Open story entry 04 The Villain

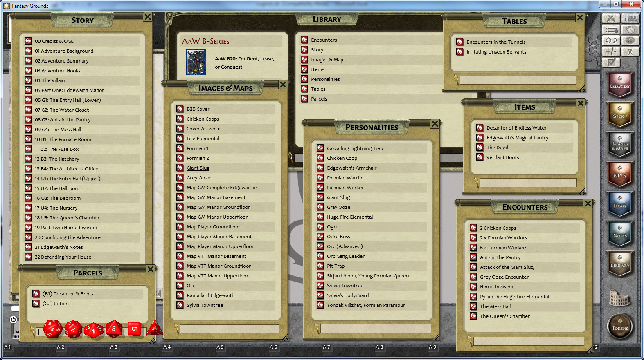[x=50, y=80]
